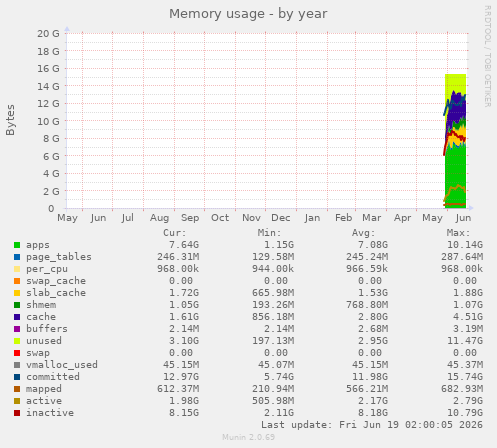Click buffers max value 3.19M
The height and width of the screenshot is (448, 497).
(x=468, y=329)
